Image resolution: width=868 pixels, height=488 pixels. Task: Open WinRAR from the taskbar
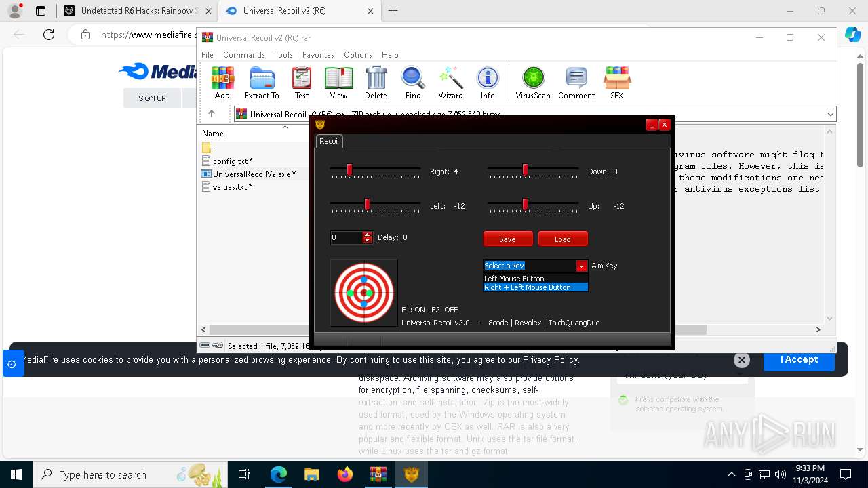pyautogui.click(x=378, y=475)
